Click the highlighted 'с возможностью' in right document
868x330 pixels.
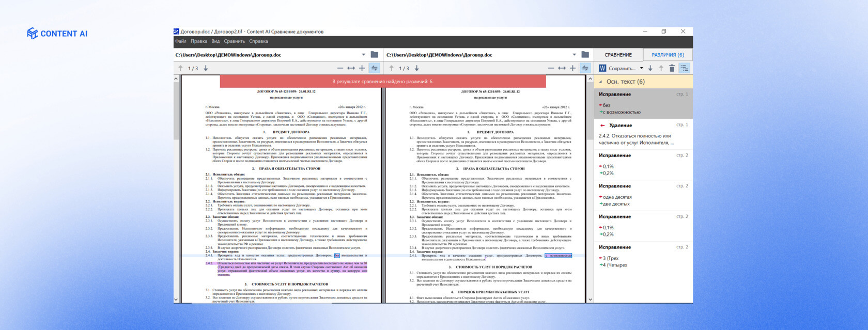[x=559, y=255]
